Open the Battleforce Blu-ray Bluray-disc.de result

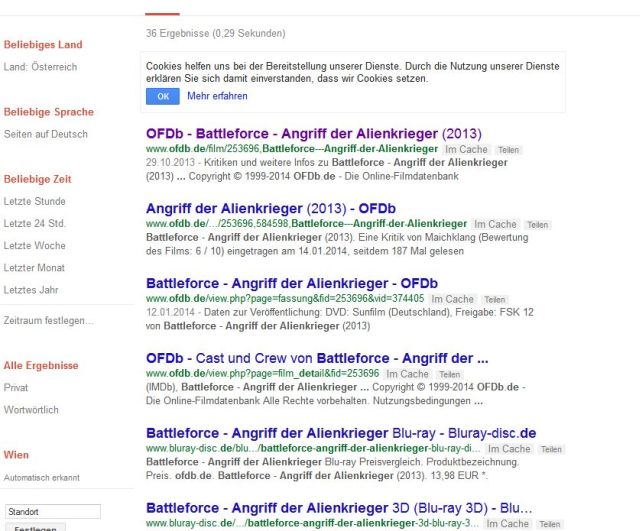click(341, 433)
